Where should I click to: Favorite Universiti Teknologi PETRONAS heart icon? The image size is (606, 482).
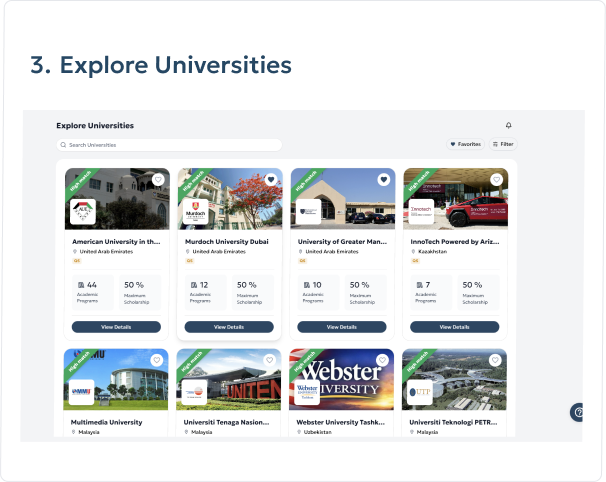pyautogui.click(x=495, y=360)
